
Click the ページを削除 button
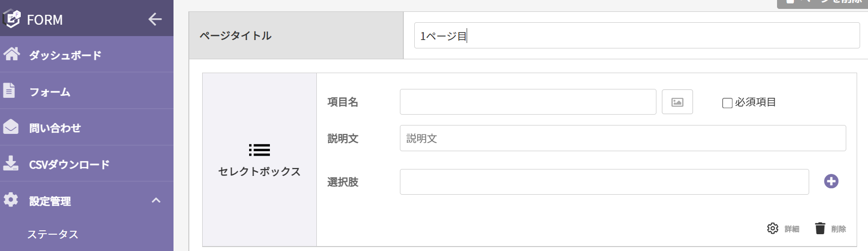[x=823, y=2]
